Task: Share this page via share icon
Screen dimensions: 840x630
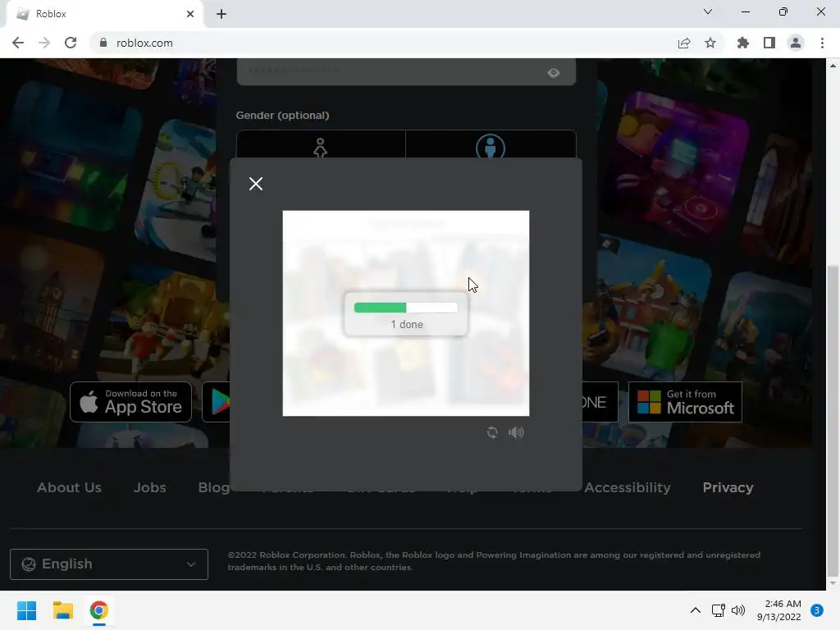Action: 684,43
